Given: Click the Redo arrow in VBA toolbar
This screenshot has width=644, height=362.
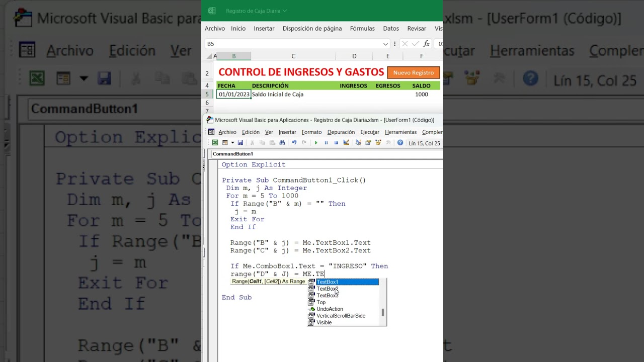Looking at the screenshot, I should pyautogui.click(x=304, y=143).
